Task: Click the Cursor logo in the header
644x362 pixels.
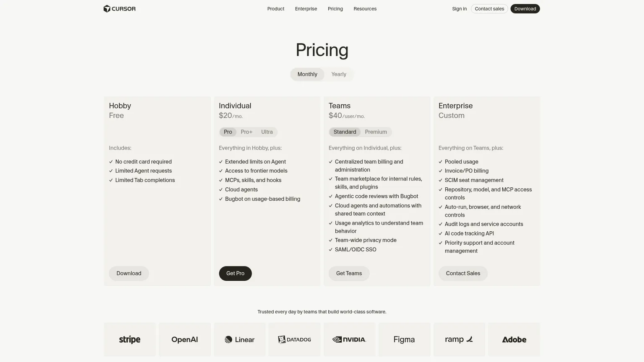Action: pyautogui.click(x=119, y=9)
